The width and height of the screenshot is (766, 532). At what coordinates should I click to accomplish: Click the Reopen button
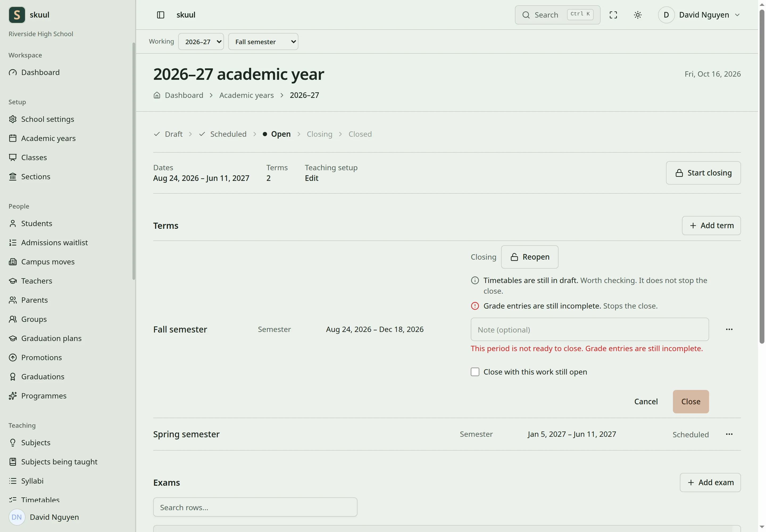[x=529, y=257]
